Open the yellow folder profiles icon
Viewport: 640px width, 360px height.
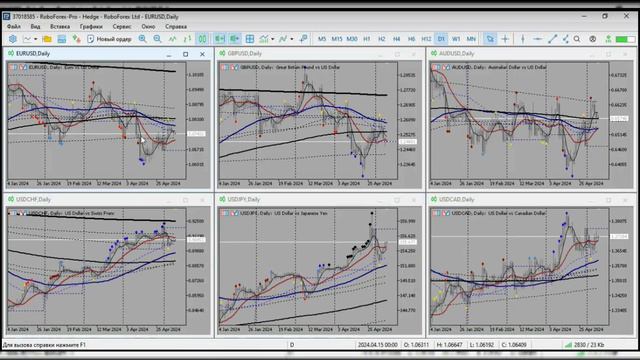(47, 39)
